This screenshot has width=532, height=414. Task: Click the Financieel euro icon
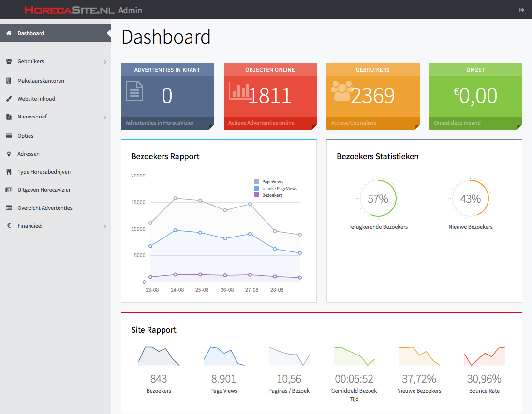coord(9,226)
